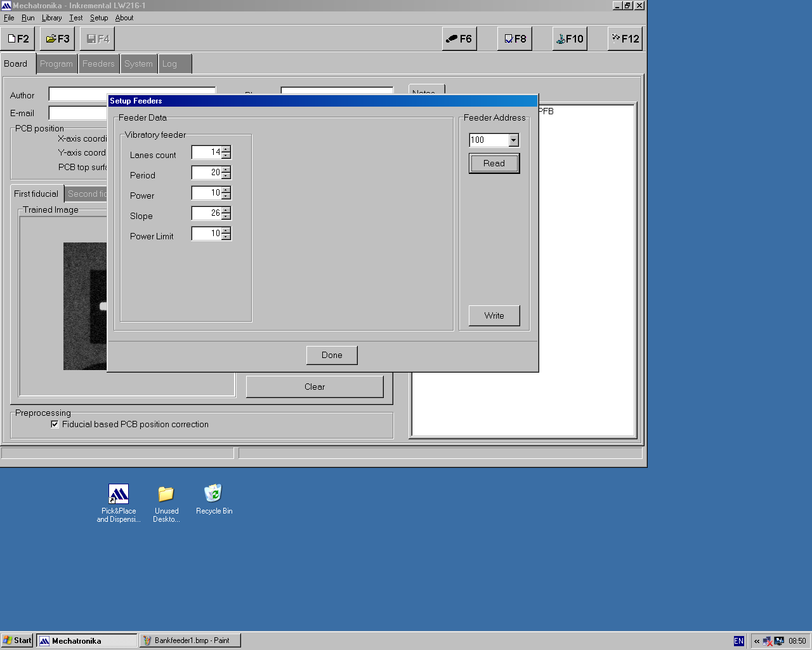Expand hidden tray icons chevron
The height and width of the screenshot is (650, 812).
point(757,641)
